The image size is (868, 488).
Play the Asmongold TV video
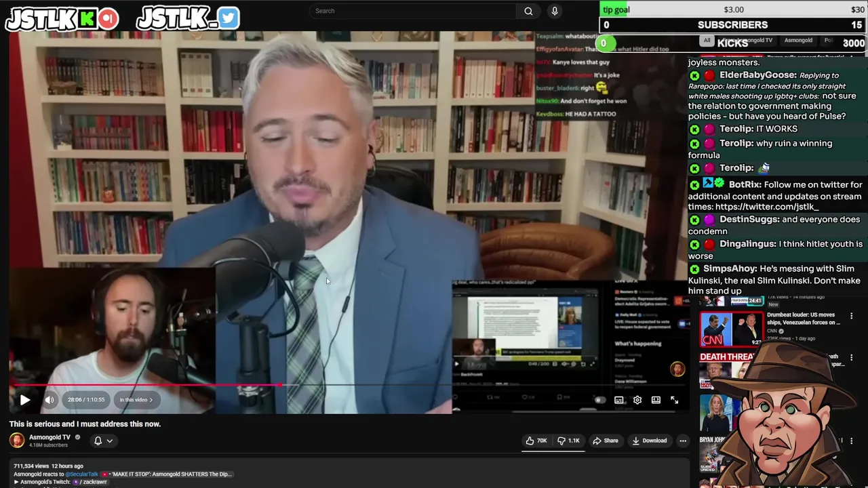tap(24, 400)
